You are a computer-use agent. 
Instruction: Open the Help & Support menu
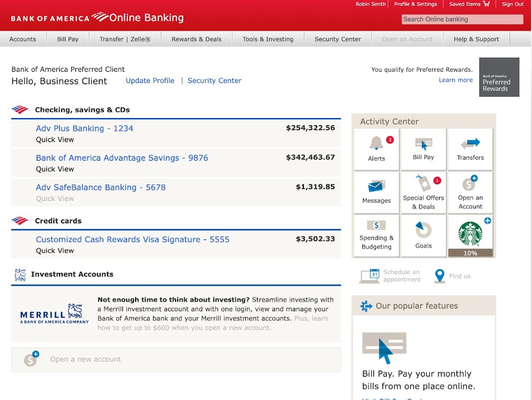click(x=476, y=39)
